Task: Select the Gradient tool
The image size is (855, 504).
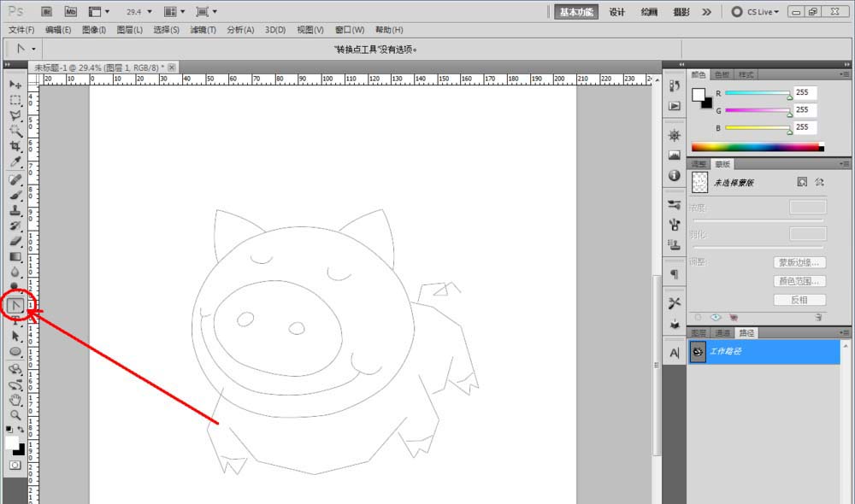Action: [x=15, y=256]
